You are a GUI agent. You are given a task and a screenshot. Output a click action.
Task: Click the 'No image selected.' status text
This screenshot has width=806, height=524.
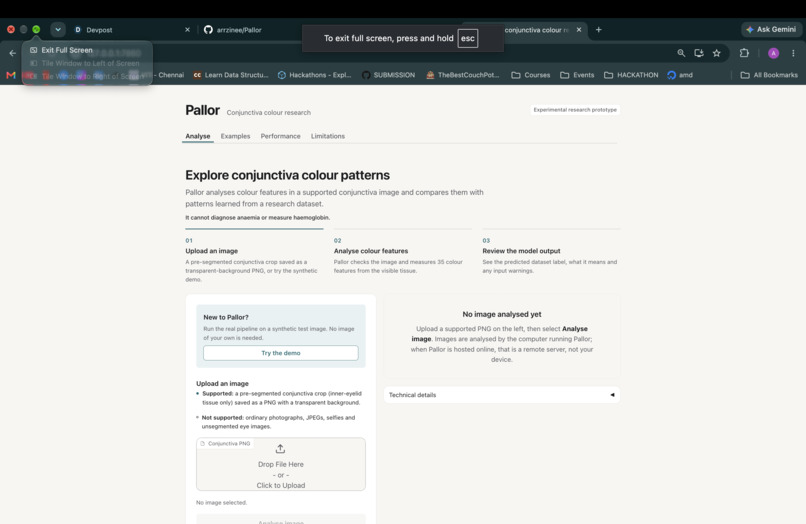click(221, 502)
